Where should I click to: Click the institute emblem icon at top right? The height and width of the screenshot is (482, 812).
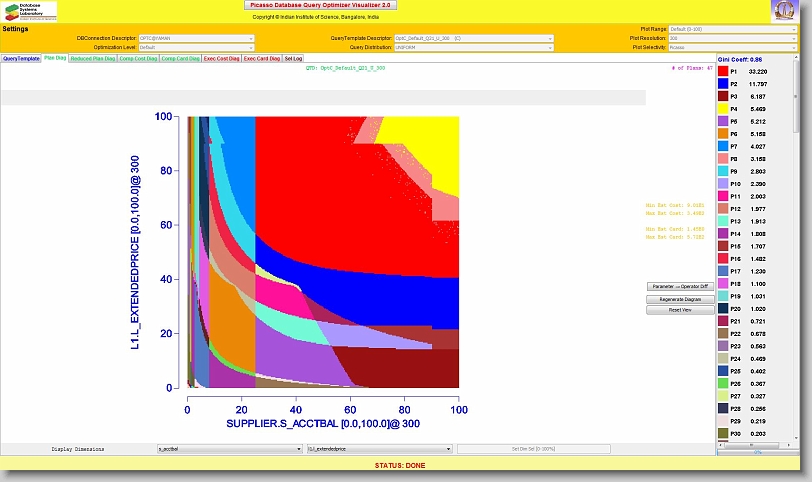coord(785,11)
